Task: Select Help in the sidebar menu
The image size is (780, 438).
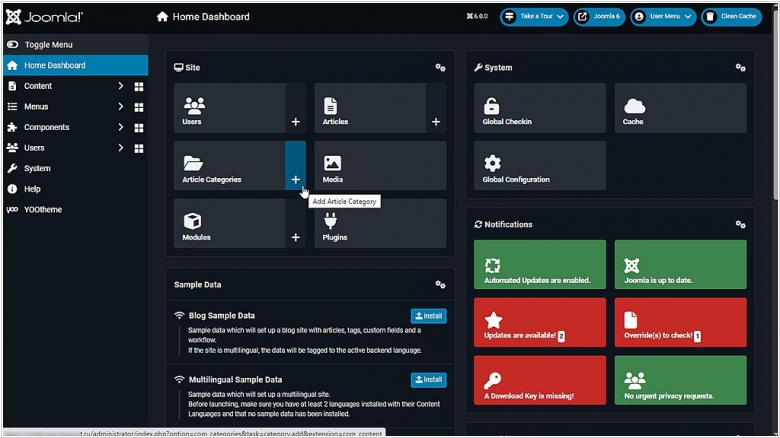Action: [x=32, y=189]
